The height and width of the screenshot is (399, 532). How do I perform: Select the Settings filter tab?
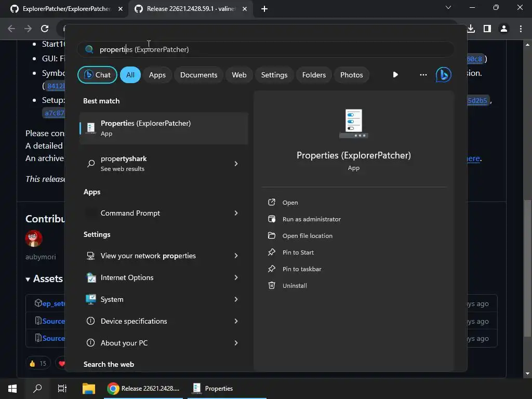[274, 75]
